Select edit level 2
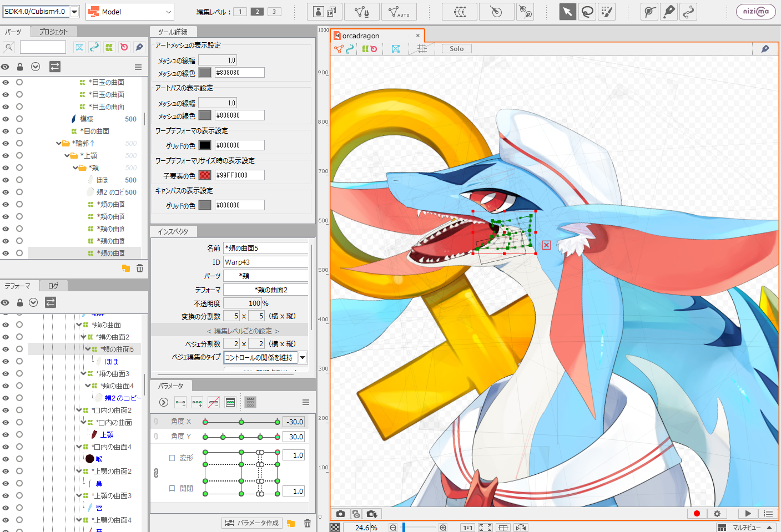This screenshot has height=532, width=781. [257, 12]
